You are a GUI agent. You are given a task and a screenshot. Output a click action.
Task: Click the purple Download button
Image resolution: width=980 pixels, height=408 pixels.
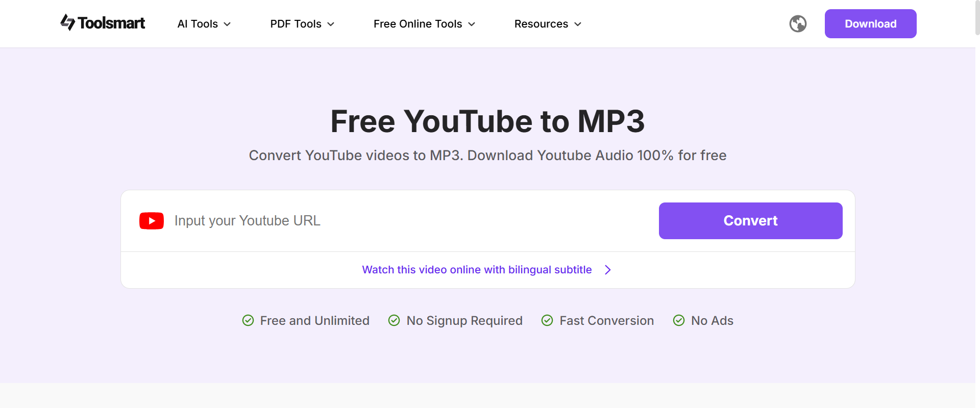tap(870, 23)
